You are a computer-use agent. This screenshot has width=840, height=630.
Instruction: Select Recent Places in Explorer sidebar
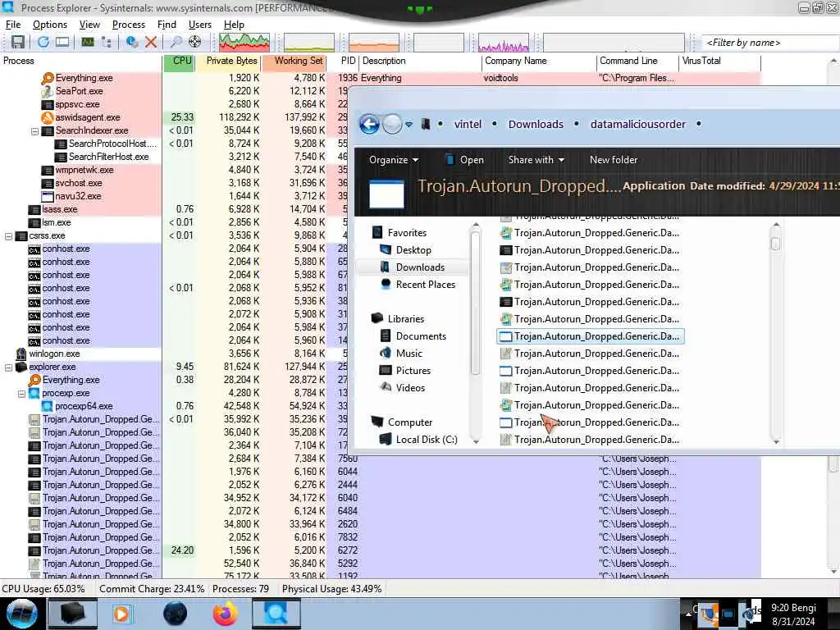[x=426, y=285]
